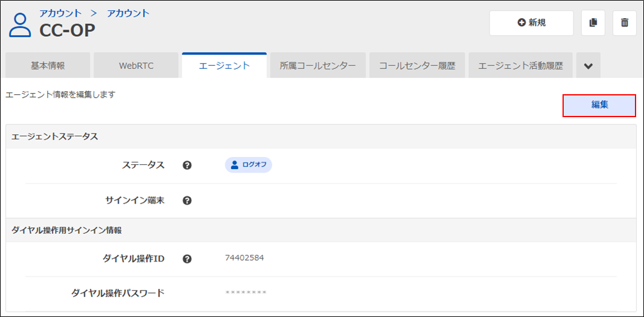Viewport: 644px width, 317px height.
Task: Open the help icon beside サインイン端末
Action: click(x=187, y=200)
